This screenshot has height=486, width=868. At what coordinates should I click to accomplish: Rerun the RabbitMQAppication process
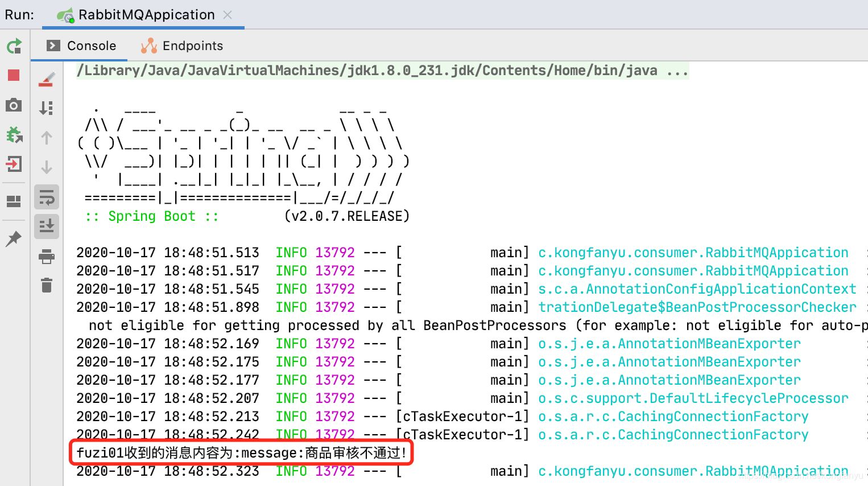[x=14, y=46]
